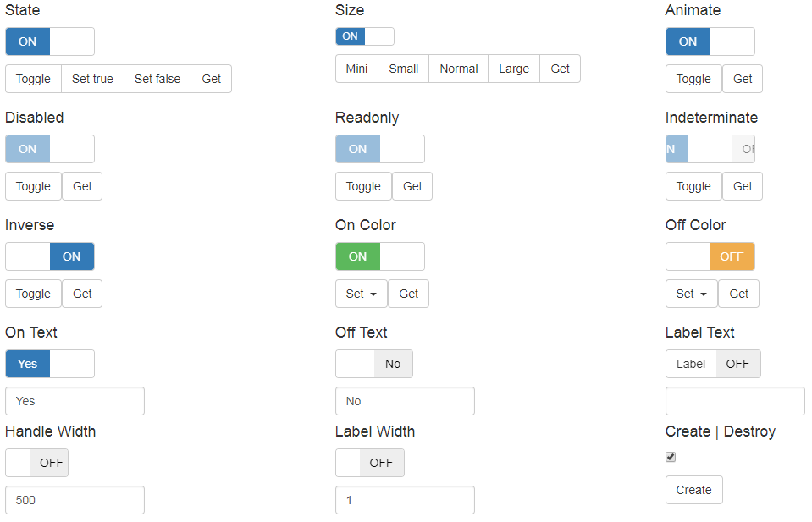Flip the Handle Width switch on

point(36,462)
